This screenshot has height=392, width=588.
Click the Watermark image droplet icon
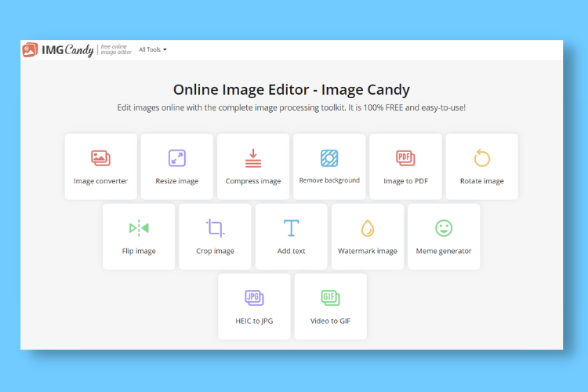pyautogui.click(x=368, y=228)
